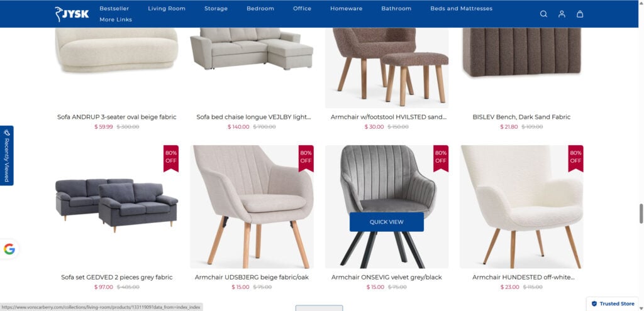Screen dimensions: 644x311
Task: Open the Living Room menu
Action: click(x=167, y=9)
